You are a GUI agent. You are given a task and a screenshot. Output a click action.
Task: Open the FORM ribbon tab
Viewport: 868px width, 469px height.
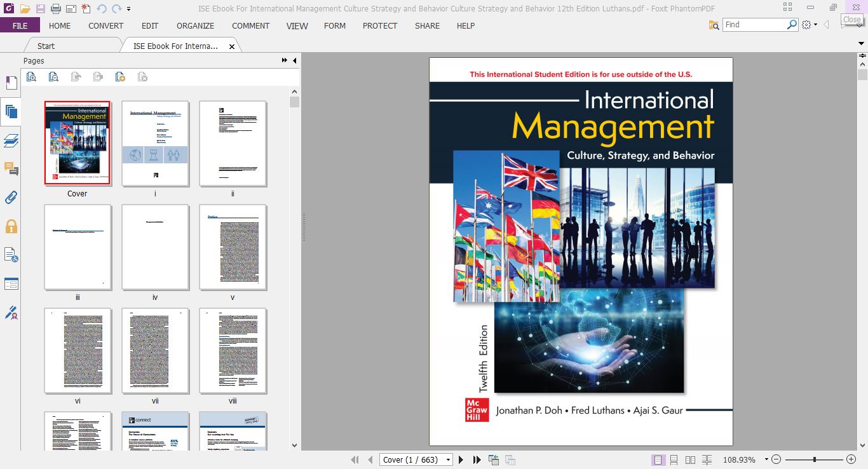[x=335, y=25]
